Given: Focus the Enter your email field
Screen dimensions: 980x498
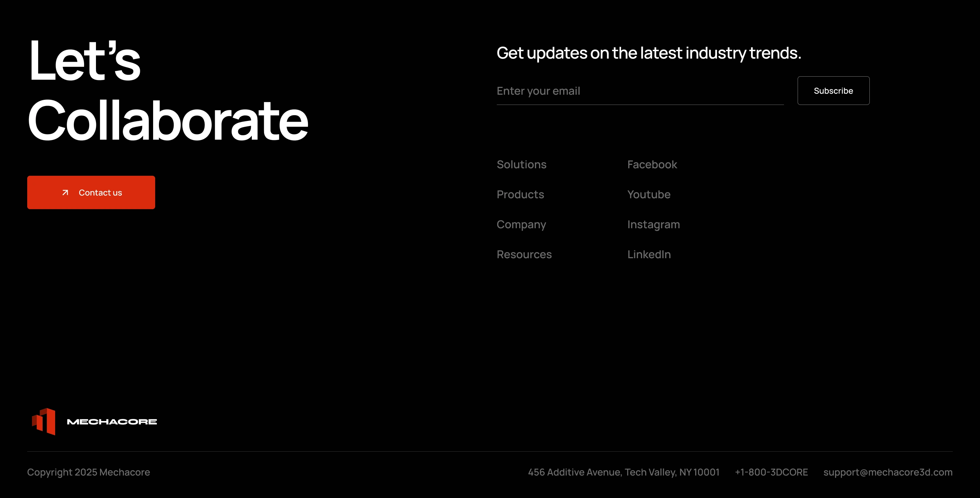Looking at the screenshot, I should click(640, 91).
